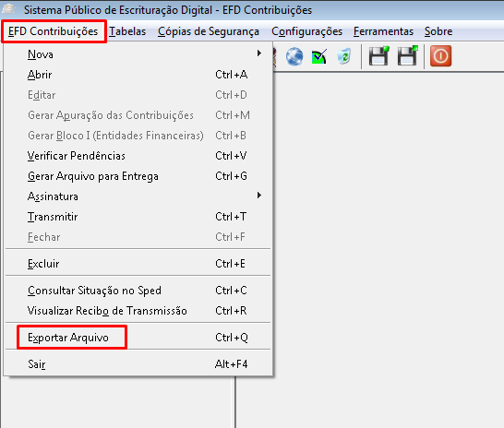Screen dimensions: 504x428
Task: Open the Cópias de Segurança menu
Action: pyautogui.click(x=209, y=31)
